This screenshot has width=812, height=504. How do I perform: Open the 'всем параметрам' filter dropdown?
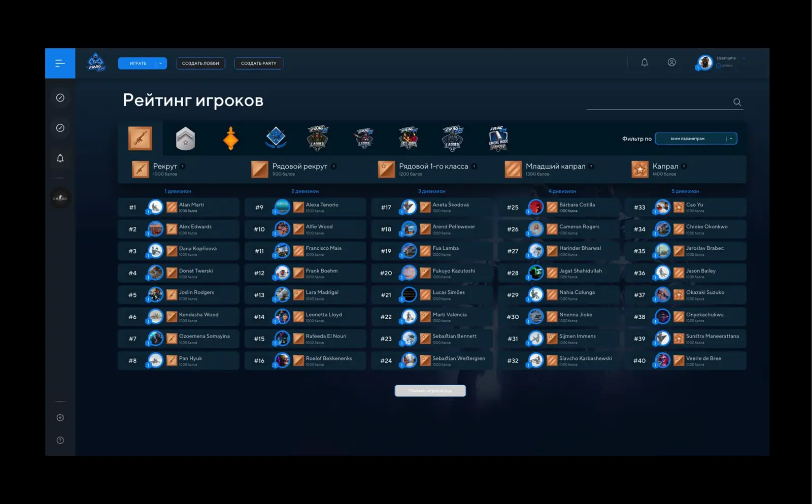696,139
